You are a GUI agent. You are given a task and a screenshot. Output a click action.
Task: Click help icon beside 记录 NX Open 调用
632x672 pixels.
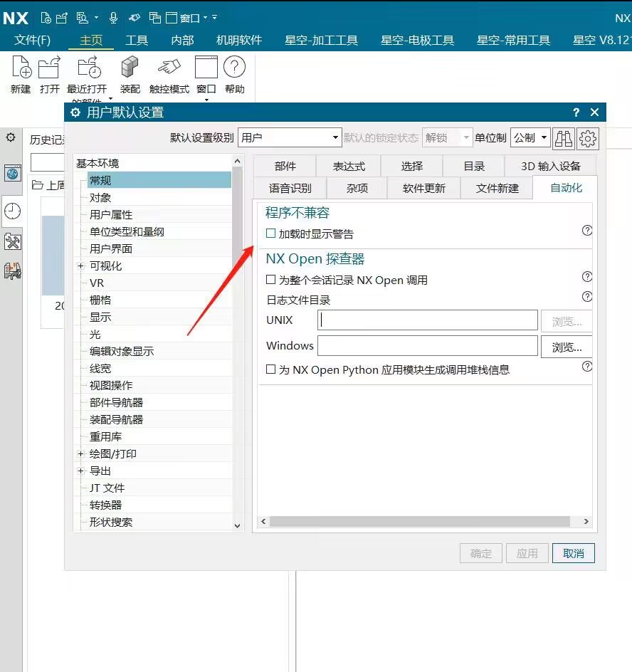(587, 277)
